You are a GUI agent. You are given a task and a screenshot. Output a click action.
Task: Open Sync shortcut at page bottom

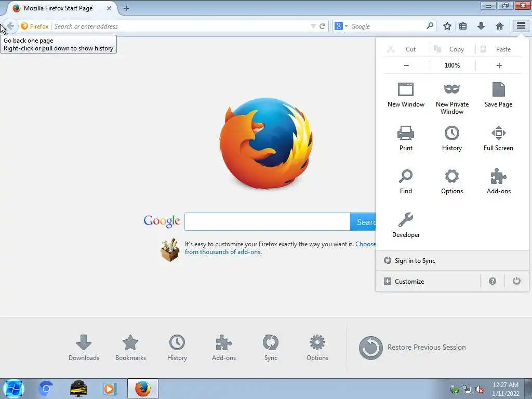click(x=271, y=348)
